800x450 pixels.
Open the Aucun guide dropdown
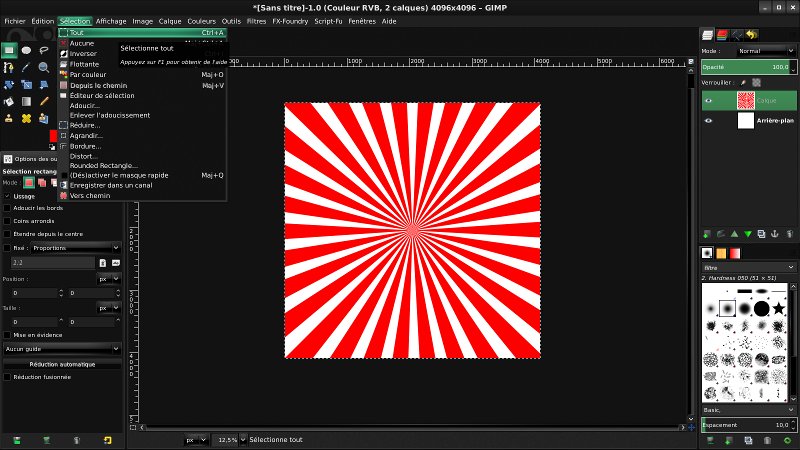[62, 349]
